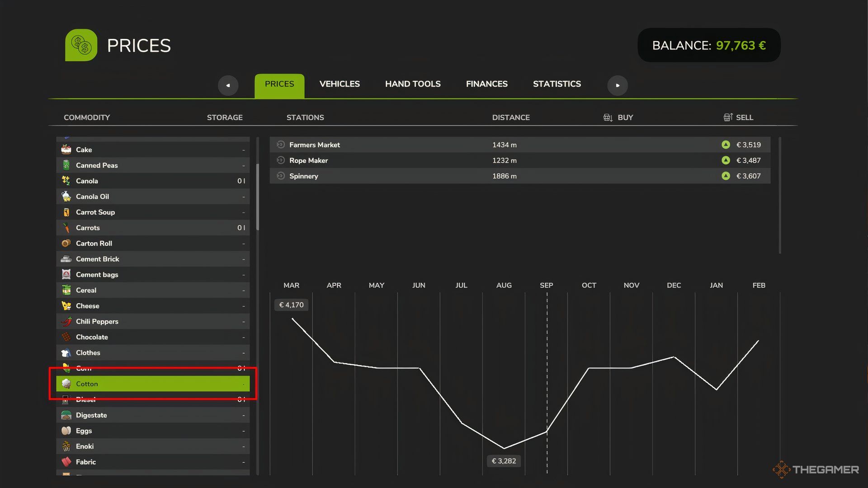Click the back navigation arrow
Screen dimensions: 868x488
click(x=228, y=84)
